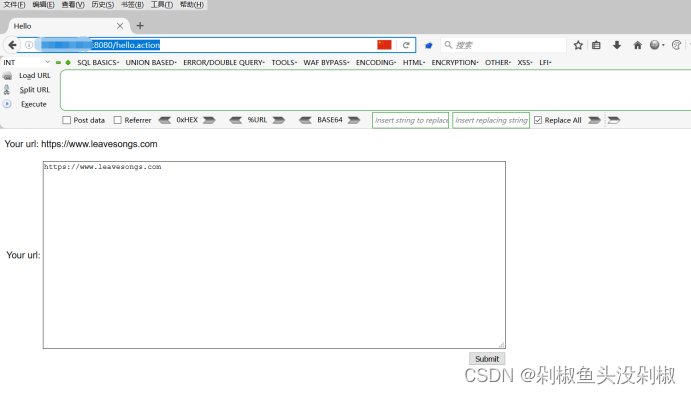This screenshot has height=394, width=691.
Task: Enable the Referrer checkbox
Action: pos(118,120)
